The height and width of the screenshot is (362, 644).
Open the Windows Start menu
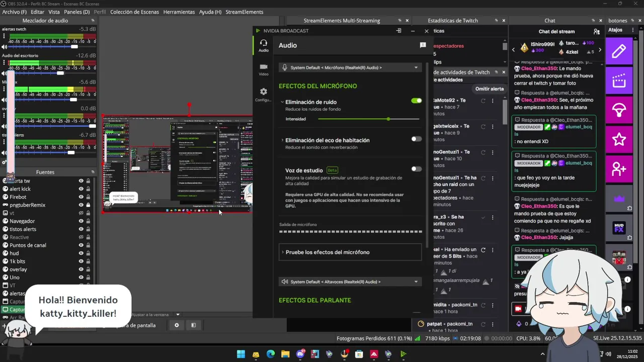click(x=240, y=354)
